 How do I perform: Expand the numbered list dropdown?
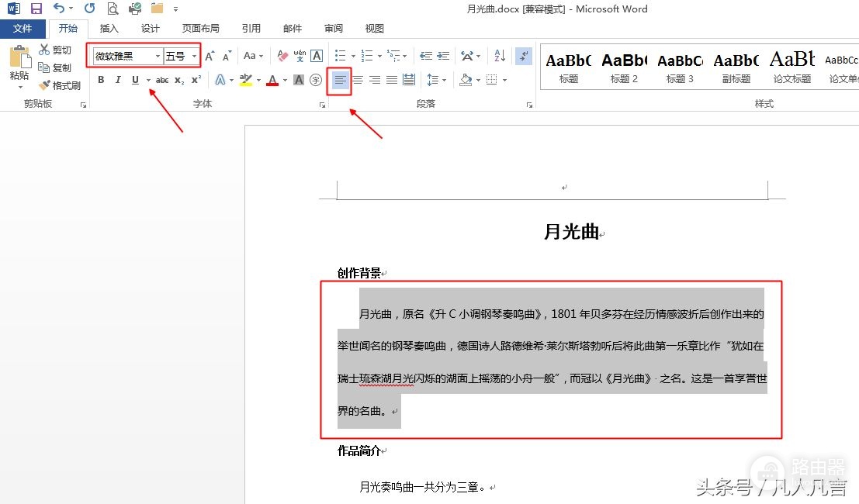[379, 56]
